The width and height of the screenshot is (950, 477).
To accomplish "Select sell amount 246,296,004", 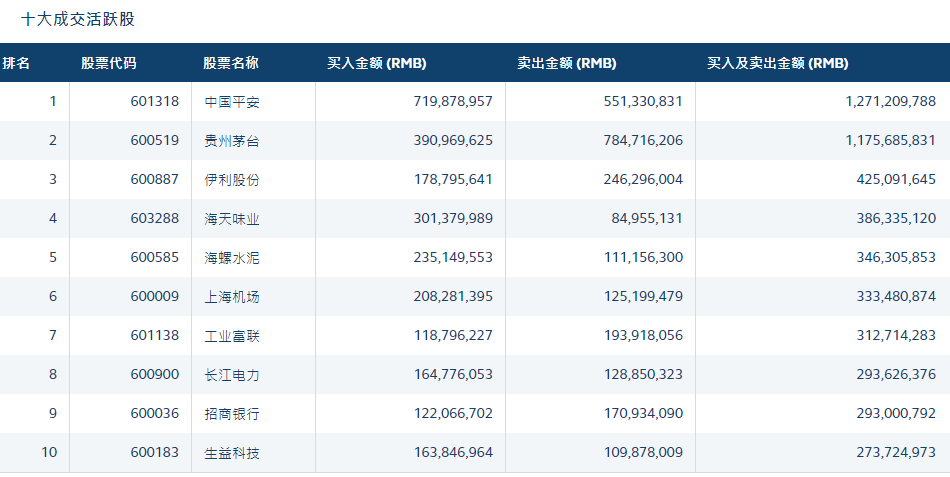I will click(643, 179).
